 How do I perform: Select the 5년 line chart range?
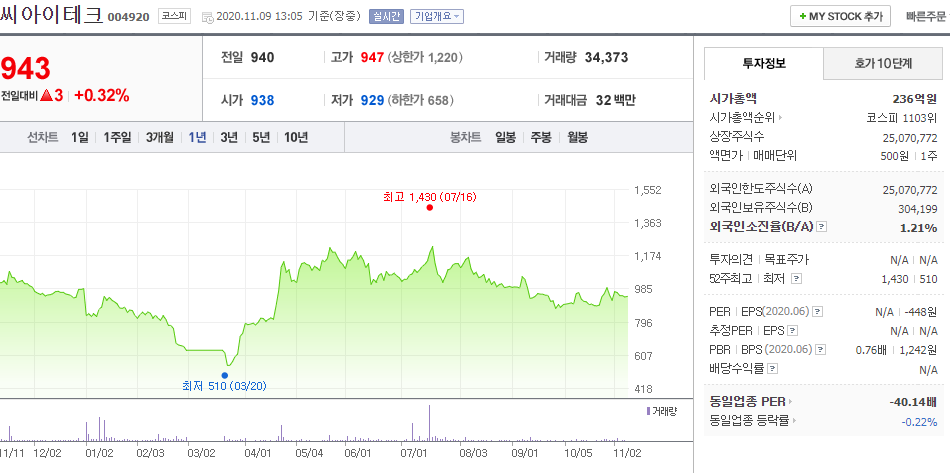[x=261, y=137]
